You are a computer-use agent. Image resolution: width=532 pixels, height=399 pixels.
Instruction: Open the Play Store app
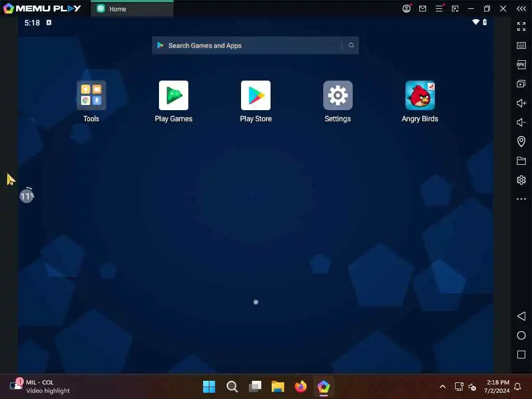coord(256,96)
